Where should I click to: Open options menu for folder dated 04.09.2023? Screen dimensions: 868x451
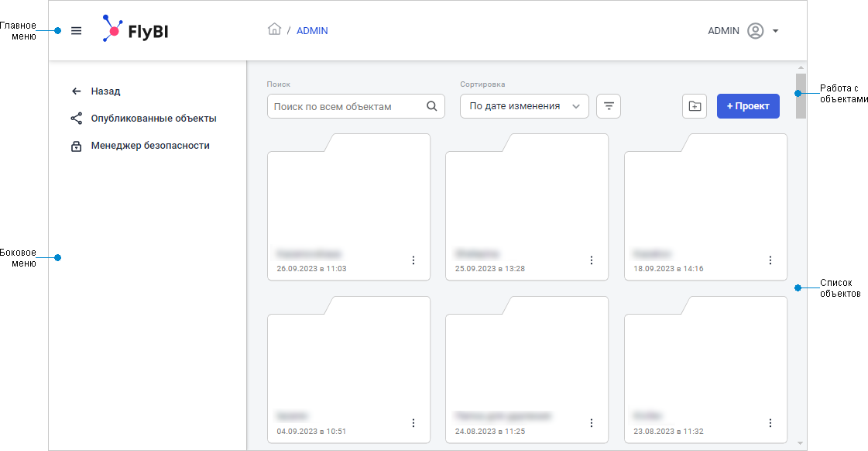(413, 423)
